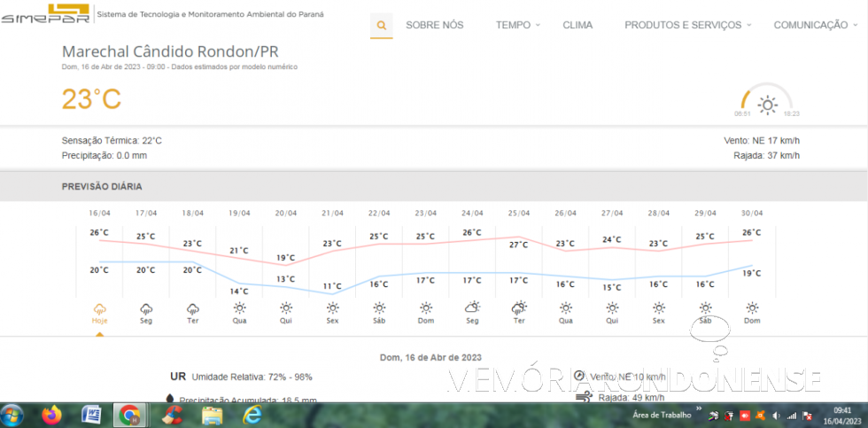Select today's rain icon labeled Hoje
Image resolution: width=868 pixels, height=428 pixels.
coord(100,309)
